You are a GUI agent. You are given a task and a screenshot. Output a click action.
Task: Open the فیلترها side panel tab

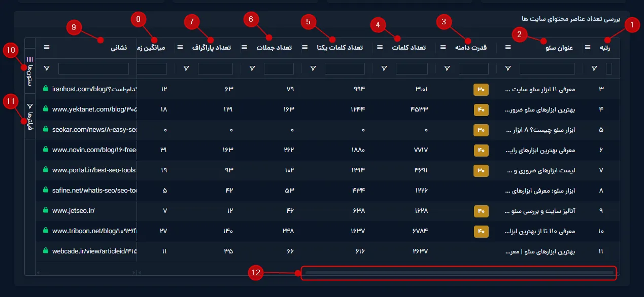(x=29, y=117)
